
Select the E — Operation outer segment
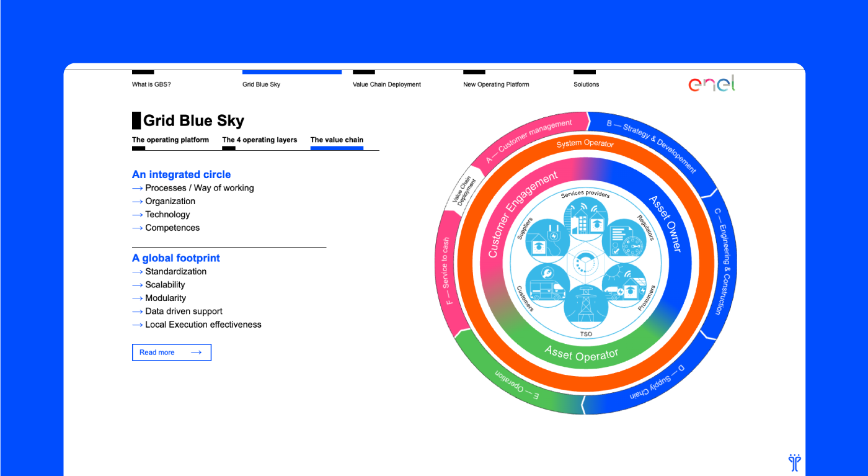pos(517,385)
